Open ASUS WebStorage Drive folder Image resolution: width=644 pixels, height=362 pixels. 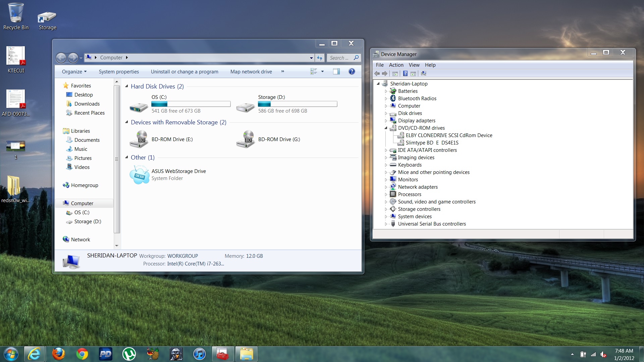pos(139,175)
